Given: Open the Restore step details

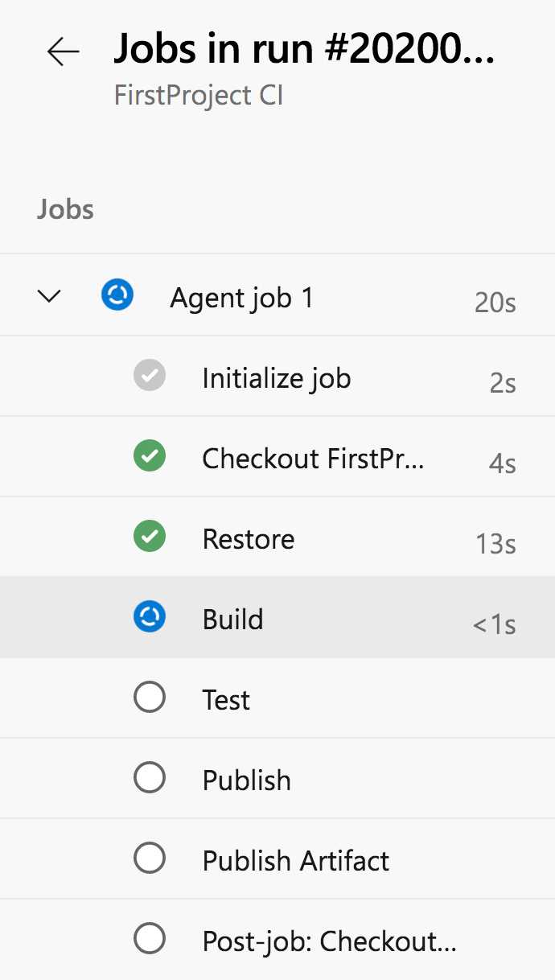Looking at the screenshot, I should tap(248, 538).
